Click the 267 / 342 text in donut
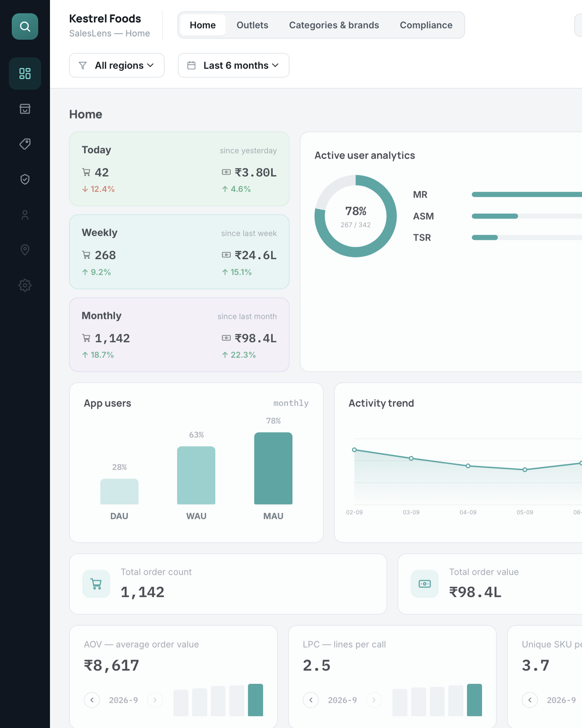Image resolution: width=582 pixels, height=728 pixels. point(356,225)
